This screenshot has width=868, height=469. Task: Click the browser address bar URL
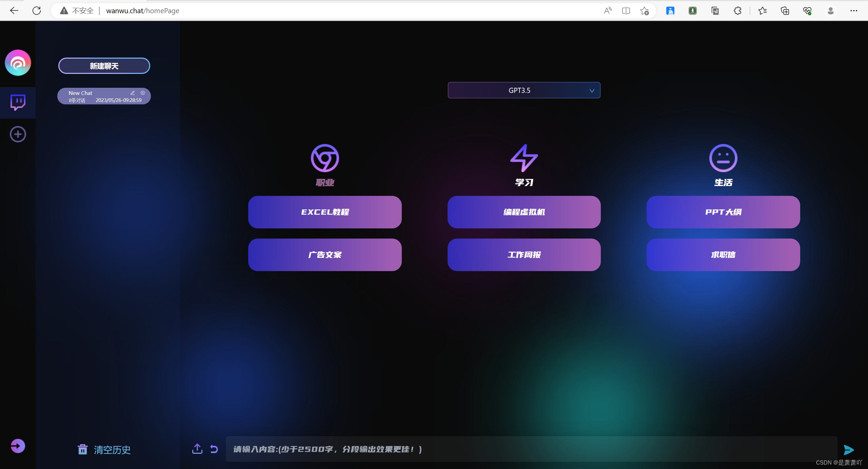(x=143, y=11)
